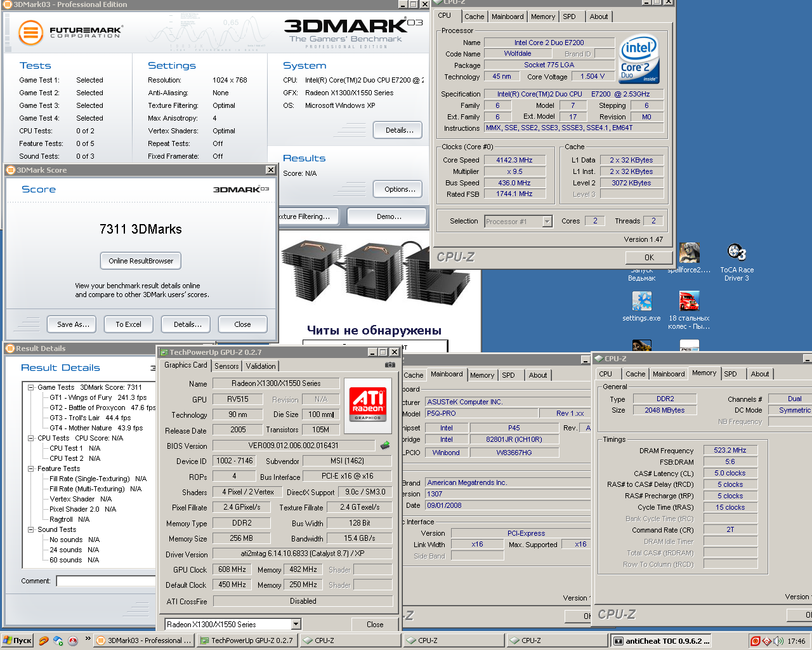This screenshot has height=650, width=812.
Task: Open the antiCheat TOC taskbar button
Action: (x=662, y=640)
